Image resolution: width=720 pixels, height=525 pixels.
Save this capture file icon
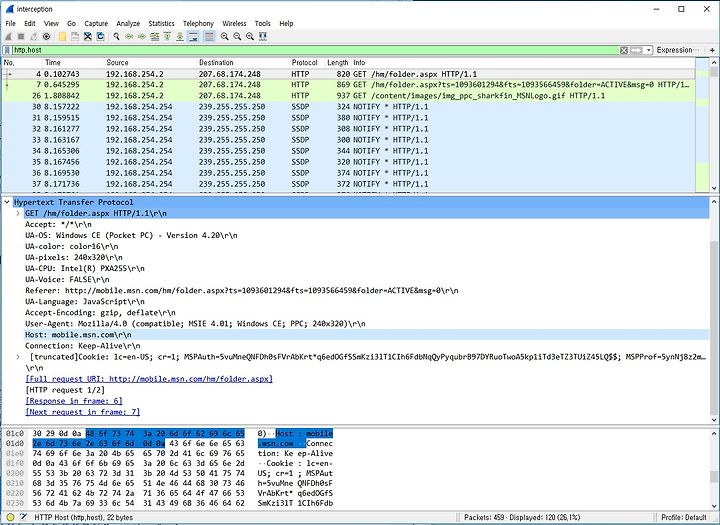point(75,37)
